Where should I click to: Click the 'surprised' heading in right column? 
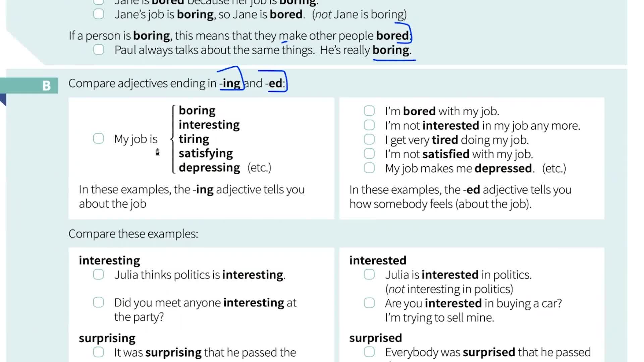pos(375,338)
